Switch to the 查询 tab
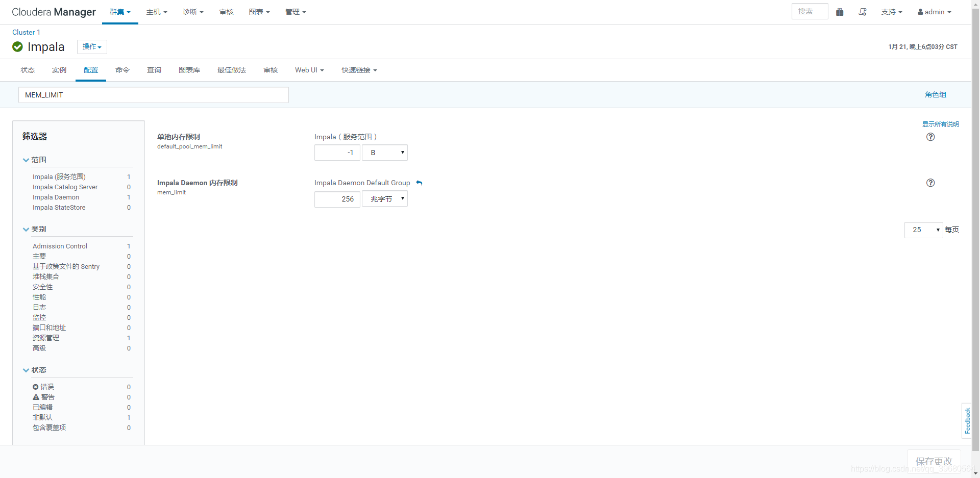Image resolution: width=980 pixels, height=478 pixels. coord(154,70)
